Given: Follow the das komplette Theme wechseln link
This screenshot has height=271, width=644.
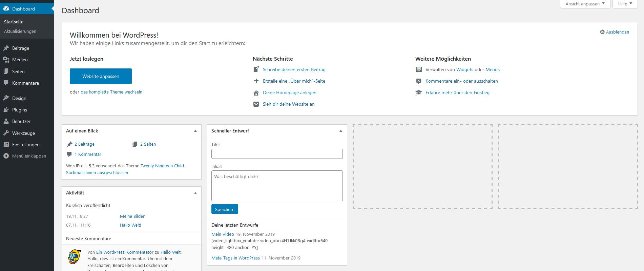Looking at the screenshot, I should pyautogui.click(x=111, y=92).
